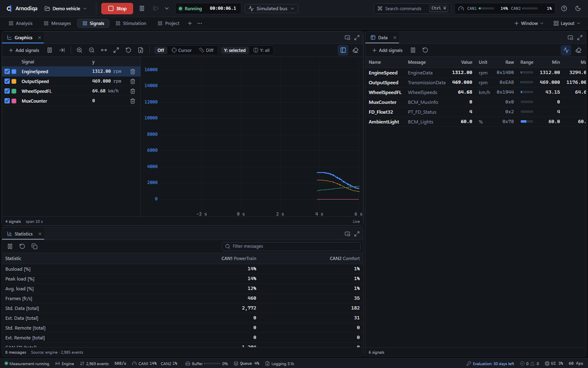
Task: Select the EngineSpeed blue color swatch
Action: pos(14,72)
